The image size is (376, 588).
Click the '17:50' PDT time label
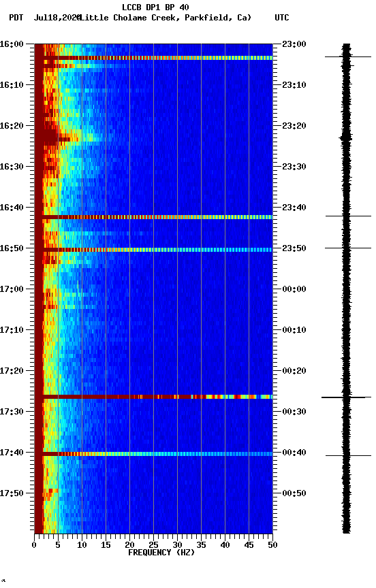click(12, 493)
